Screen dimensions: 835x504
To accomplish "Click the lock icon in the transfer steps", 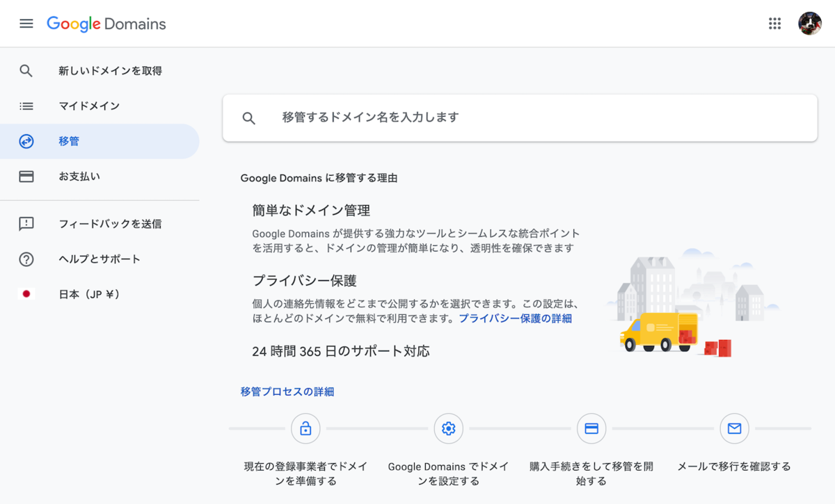I will [x=305, y=428].
